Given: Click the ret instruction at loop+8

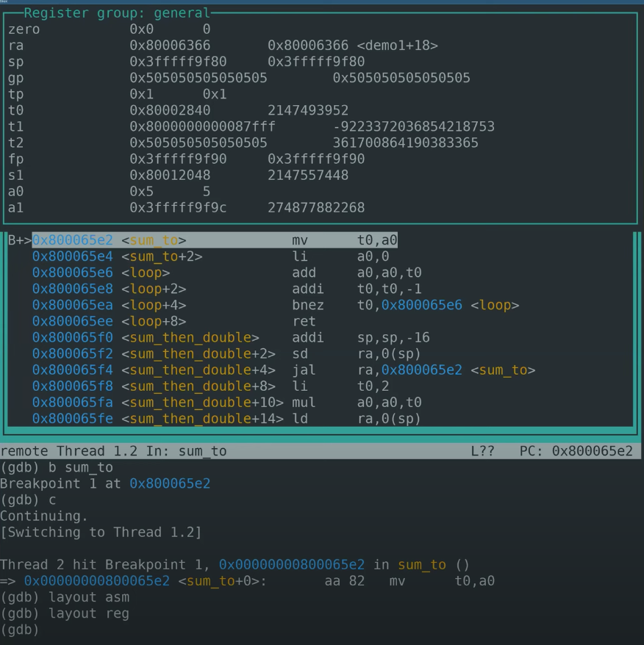Looking at the screenshot, I should 304,321.
